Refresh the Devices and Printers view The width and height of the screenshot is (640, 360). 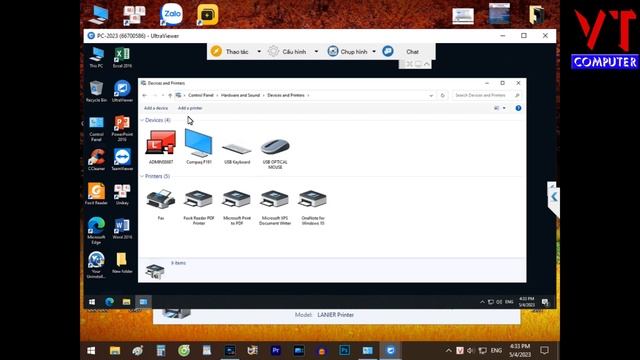[442, 96]
